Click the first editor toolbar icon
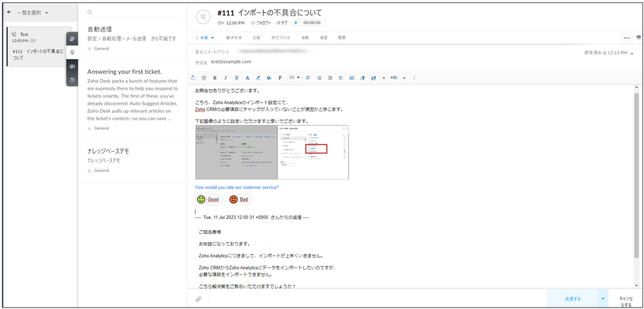Screen dimensions: 644x309 [x=193, y=78]
